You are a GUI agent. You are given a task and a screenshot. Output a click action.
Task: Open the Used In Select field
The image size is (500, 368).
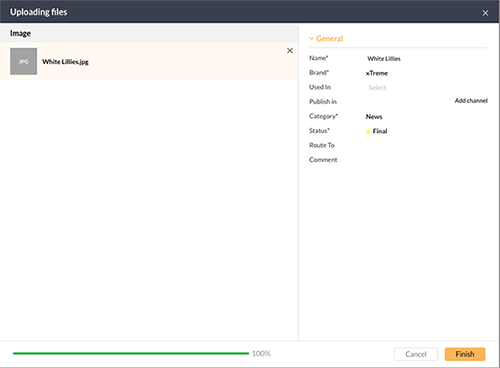click(x=377, y=88)
